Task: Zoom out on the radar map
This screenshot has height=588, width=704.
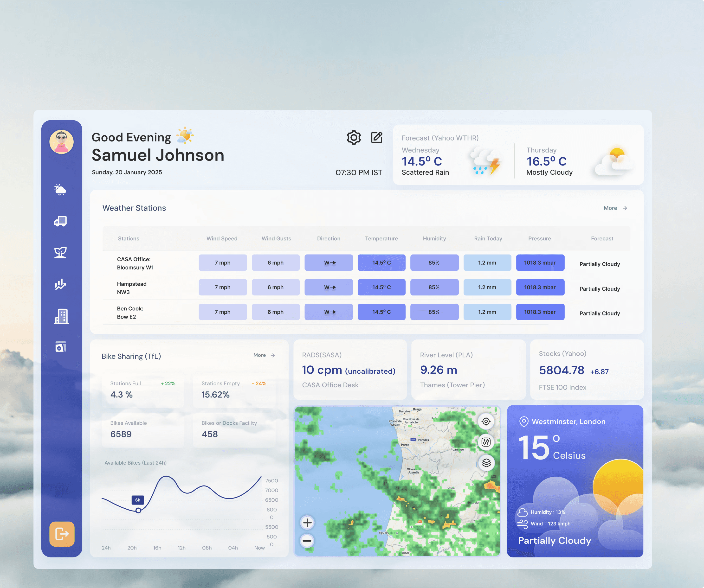Action: click(307, 541)
